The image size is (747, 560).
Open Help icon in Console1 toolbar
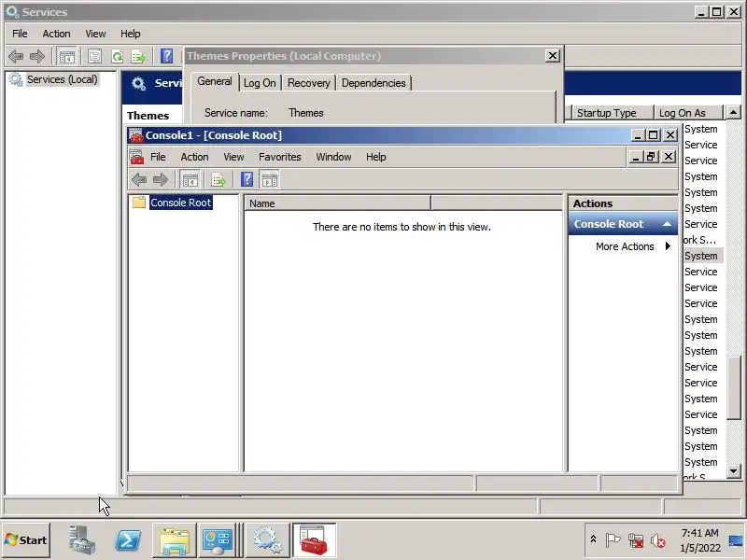pyautogui.click(x=247, y=179)
